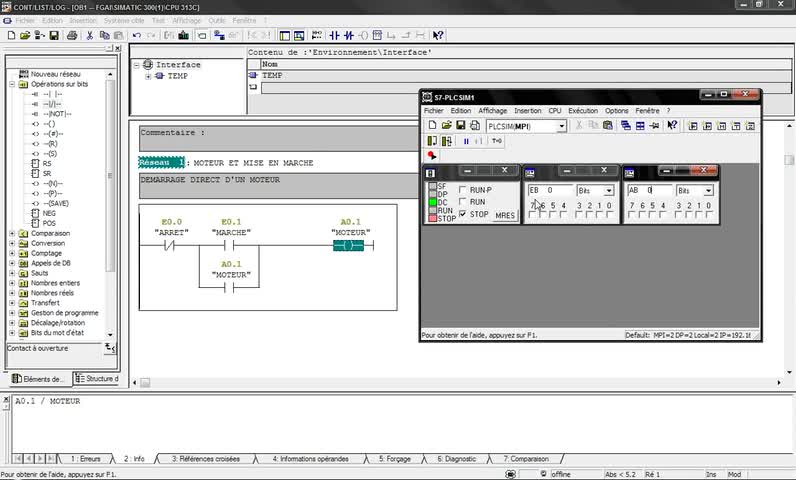This screenshot has width=796, height=480.
Task: Toggle bit 0 checkbox of AB 0
Action: (709, 215)
